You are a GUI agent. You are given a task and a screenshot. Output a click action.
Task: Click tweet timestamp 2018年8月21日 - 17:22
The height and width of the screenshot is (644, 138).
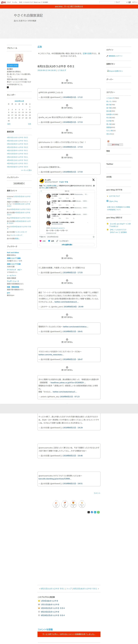[x=73, y=97]
